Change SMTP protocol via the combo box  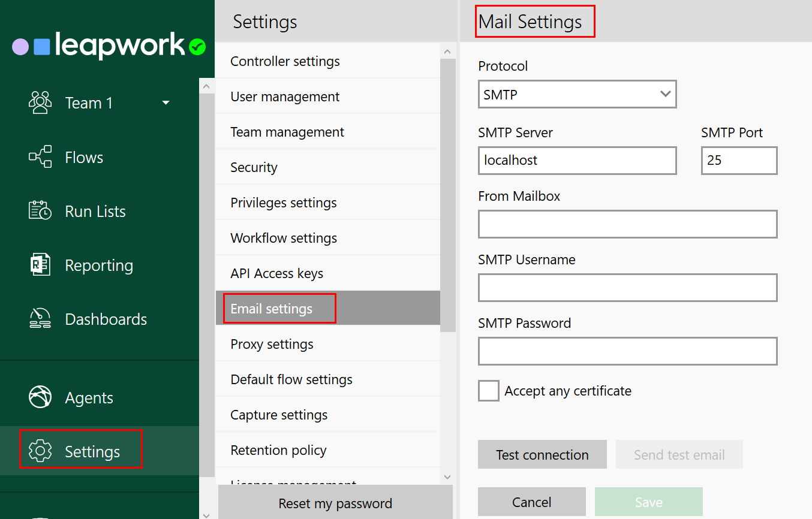pos(577,94)
